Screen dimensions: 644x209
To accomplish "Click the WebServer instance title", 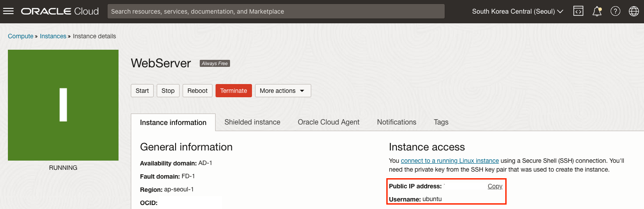I will (161, 63).
